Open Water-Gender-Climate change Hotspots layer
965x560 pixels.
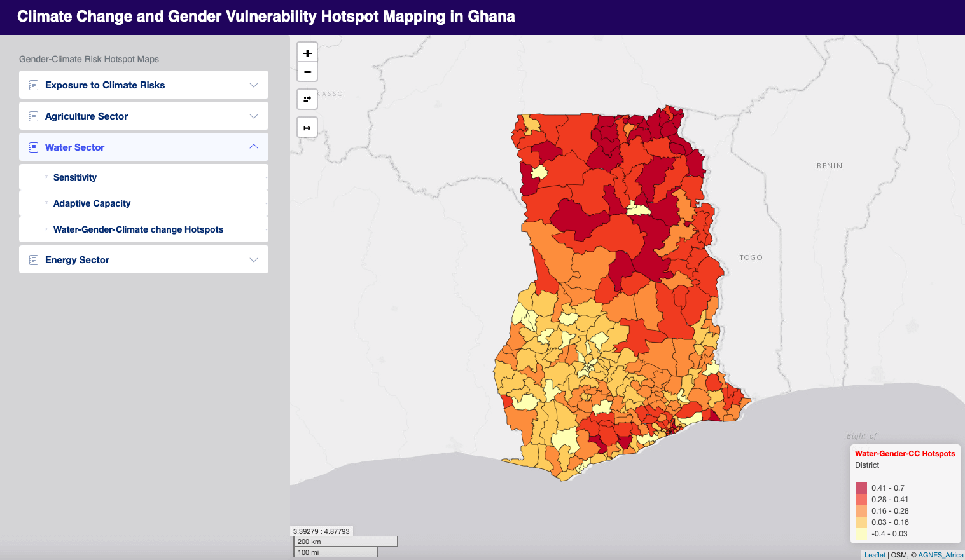pyautogui.click(x=139, y=229)
